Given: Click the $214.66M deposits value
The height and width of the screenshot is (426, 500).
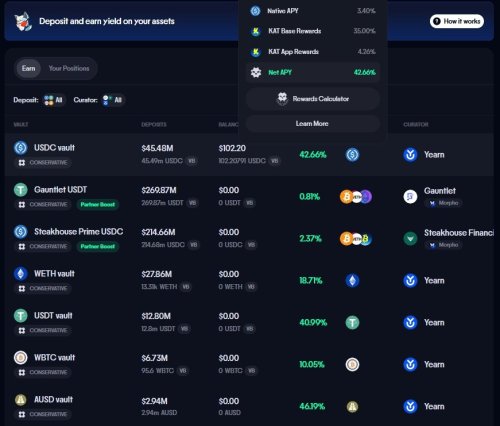Looking at the screenshot, I should click(x=158, y=232).
